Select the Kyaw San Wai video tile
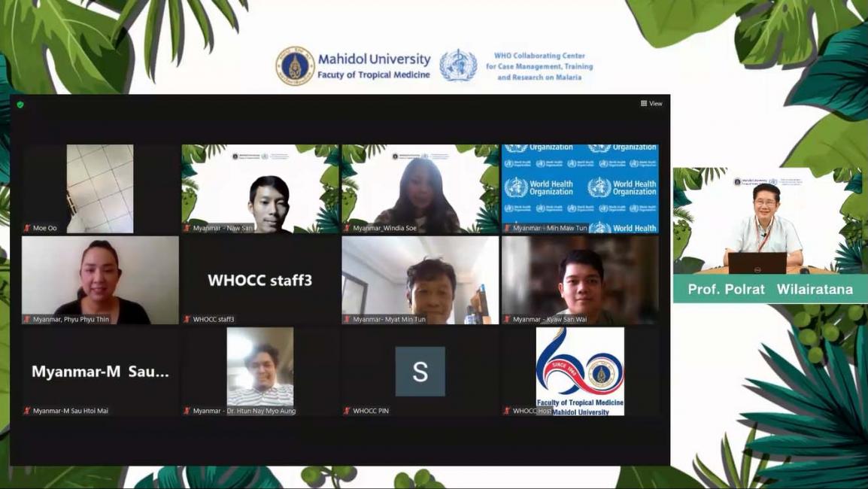Screen dimensions: 868x489 pos(580,280)
